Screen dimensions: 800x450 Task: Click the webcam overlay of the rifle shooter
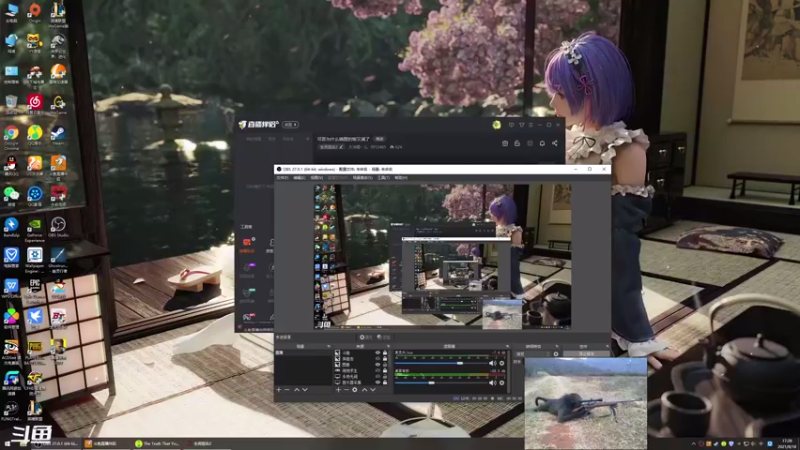point(586,403)
